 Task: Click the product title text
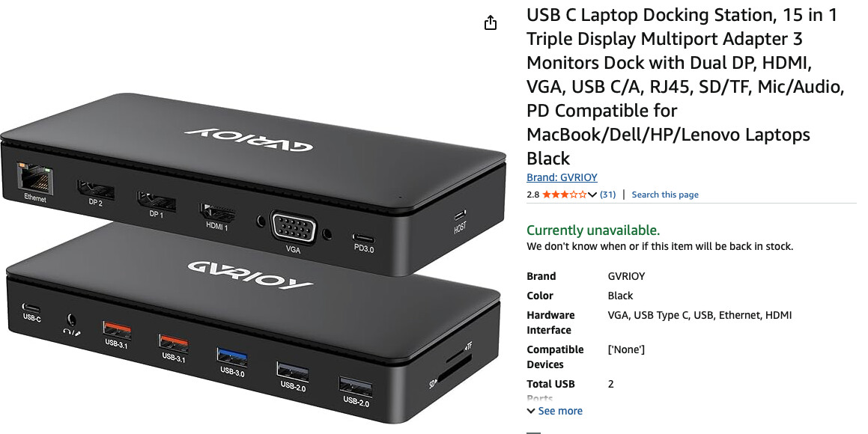[685, 87]
